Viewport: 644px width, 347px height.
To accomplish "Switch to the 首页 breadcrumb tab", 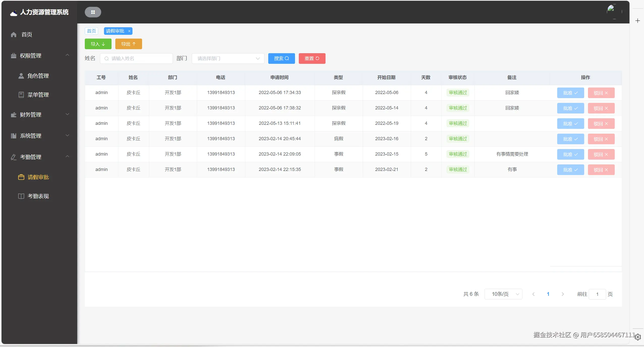I will pyautogui.click(x=91, y=31).
